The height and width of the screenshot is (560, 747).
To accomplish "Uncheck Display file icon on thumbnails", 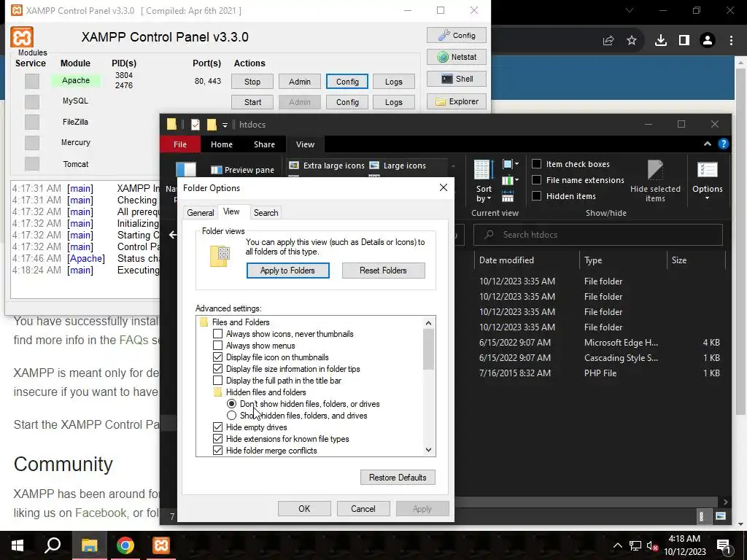I will (217, 357).
